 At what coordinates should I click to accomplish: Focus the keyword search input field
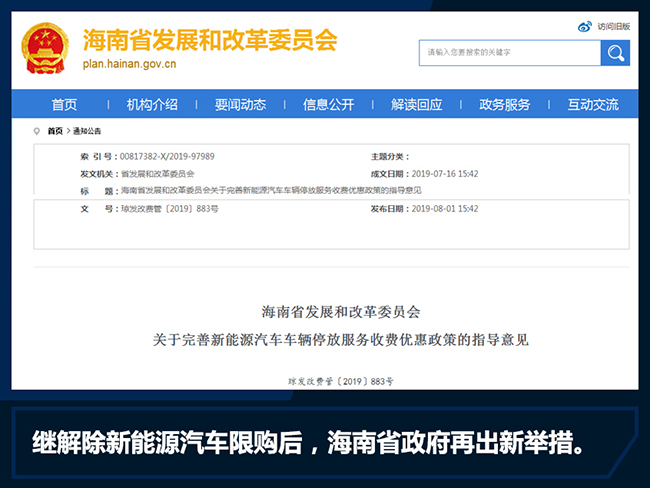pos(510,53)
